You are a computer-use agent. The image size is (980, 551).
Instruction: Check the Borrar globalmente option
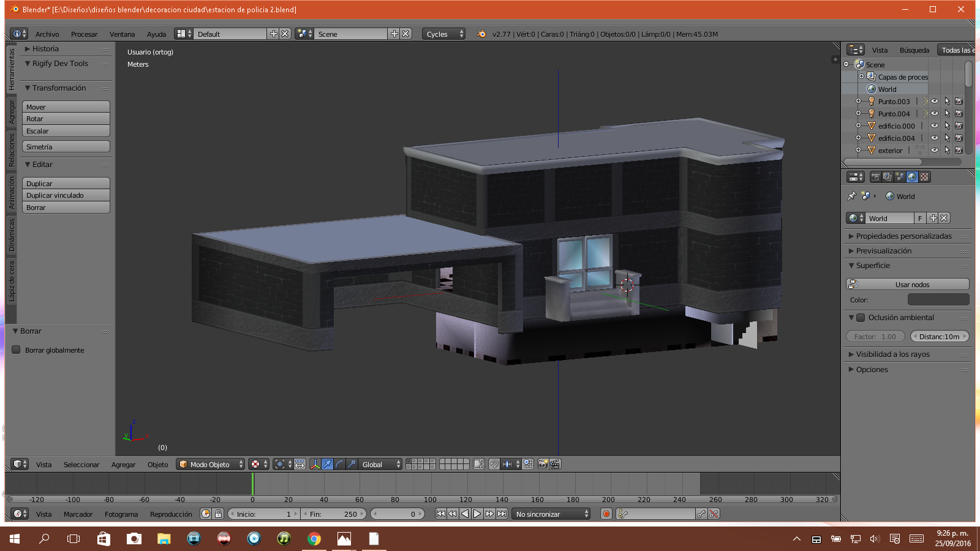17,350
